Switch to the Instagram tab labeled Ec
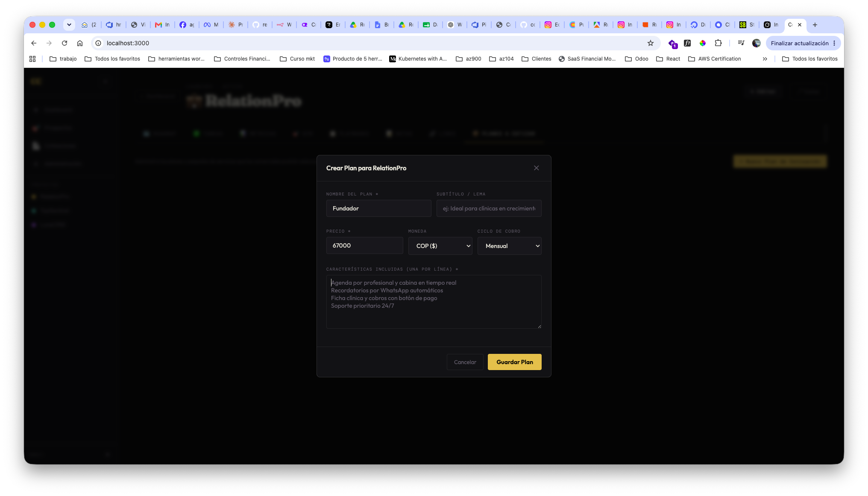Image resolution: width=868 pixels, height=496 pixels. [552, 25]
